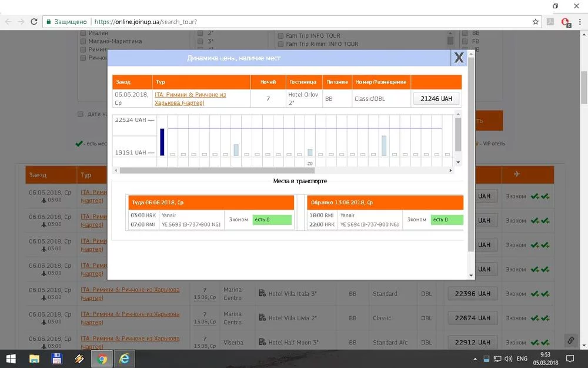Switch to the Chrome taskbar icon

pyautogui.click(x=102, y=359)
